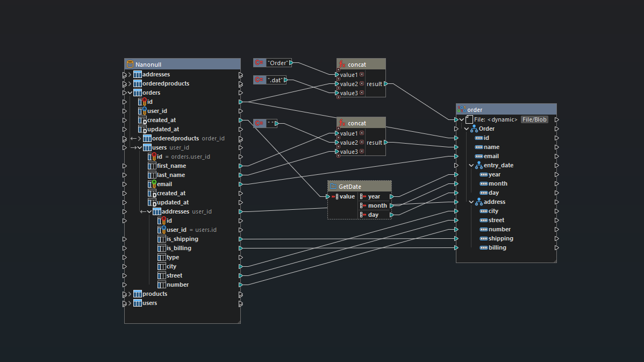Image resolution: width=644 pixels, height=362 pixels.
Task: Click the table icon next to products
Action: click(x=138, y=294)
